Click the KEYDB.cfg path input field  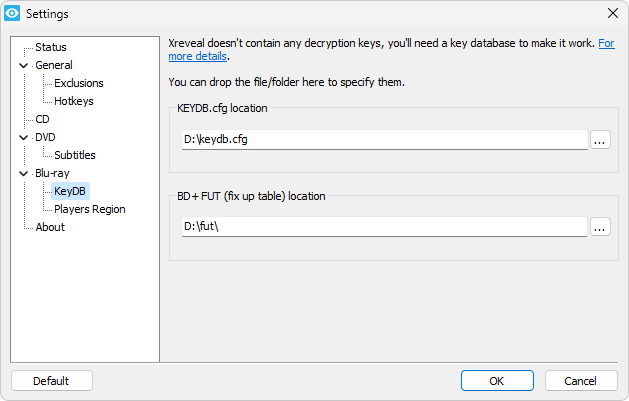pos(385,140)
